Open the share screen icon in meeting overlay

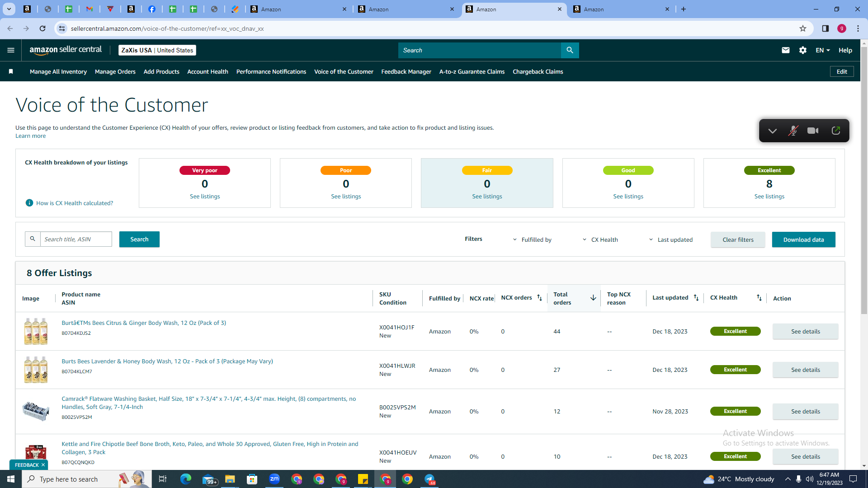[836, 131]
